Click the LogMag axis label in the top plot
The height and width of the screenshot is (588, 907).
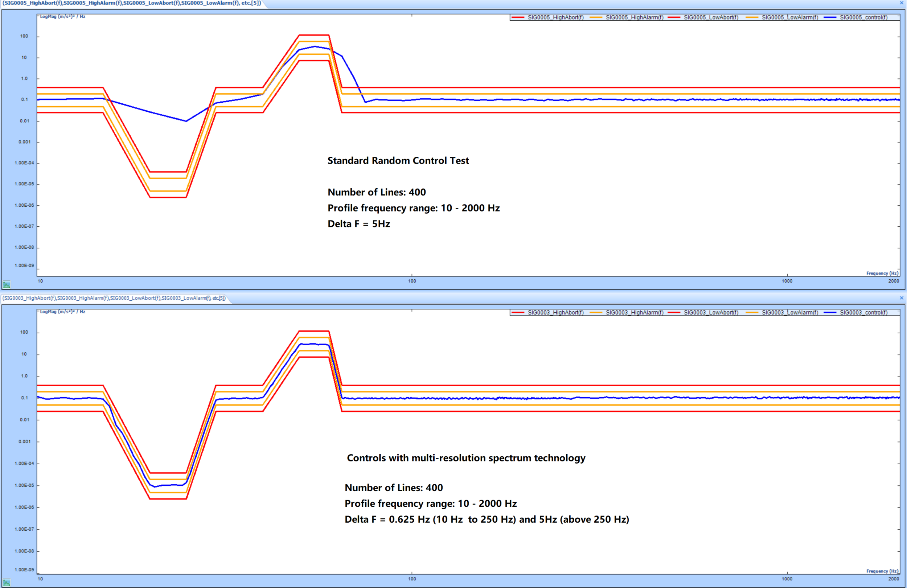[62, 17]
